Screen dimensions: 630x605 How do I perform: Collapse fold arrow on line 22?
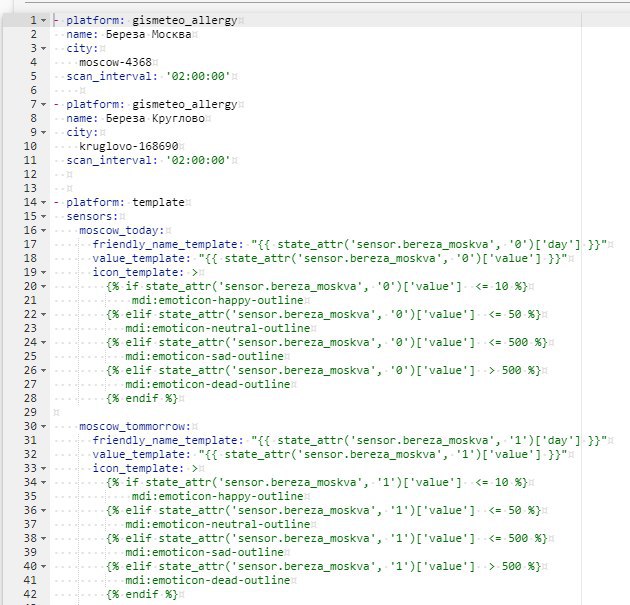[x=43, y=315]
